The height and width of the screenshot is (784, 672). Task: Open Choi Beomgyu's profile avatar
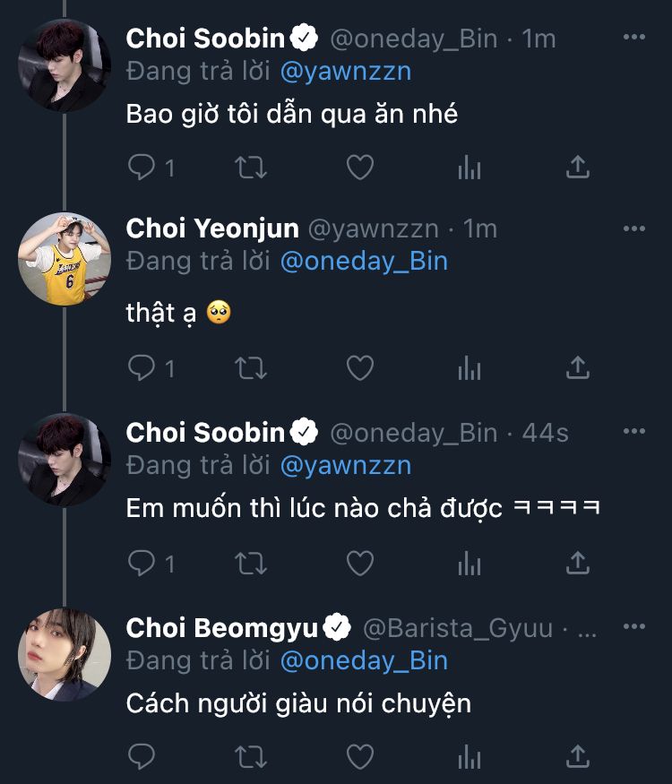(x=64, y=654)
